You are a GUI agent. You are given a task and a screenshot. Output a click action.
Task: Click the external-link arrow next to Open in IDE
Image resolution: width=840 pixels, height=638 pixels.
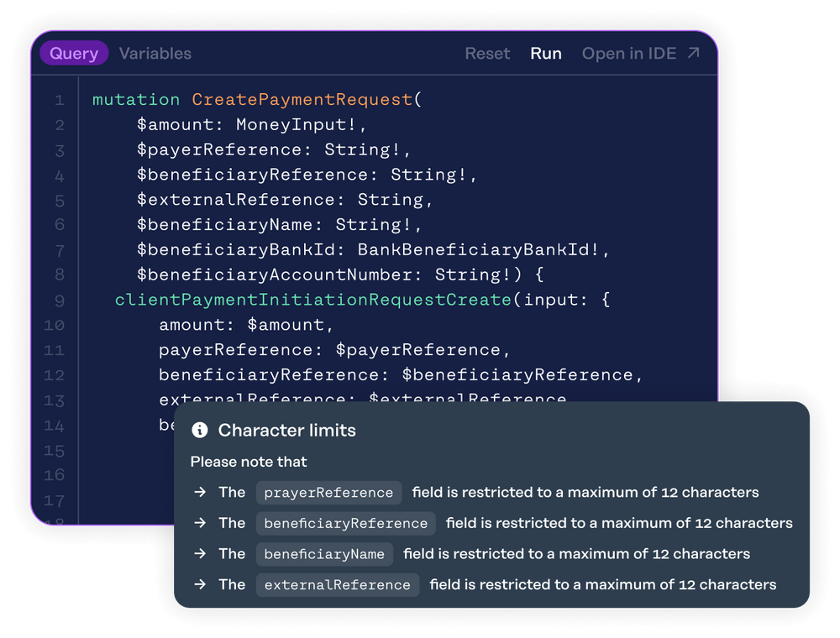coord(693,51)
